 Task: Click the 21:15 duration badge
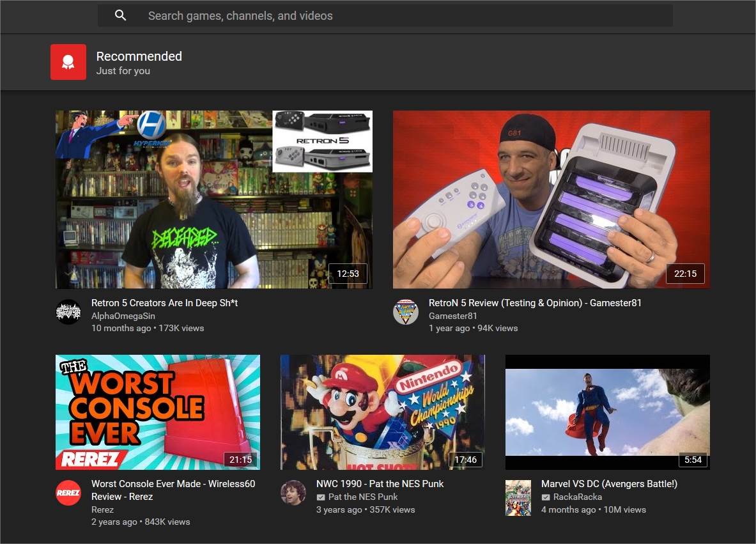coord(240,460)
